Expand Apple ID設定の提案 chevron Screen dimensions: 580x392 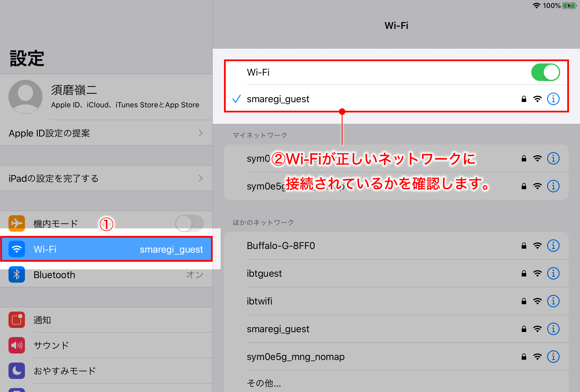201,133
